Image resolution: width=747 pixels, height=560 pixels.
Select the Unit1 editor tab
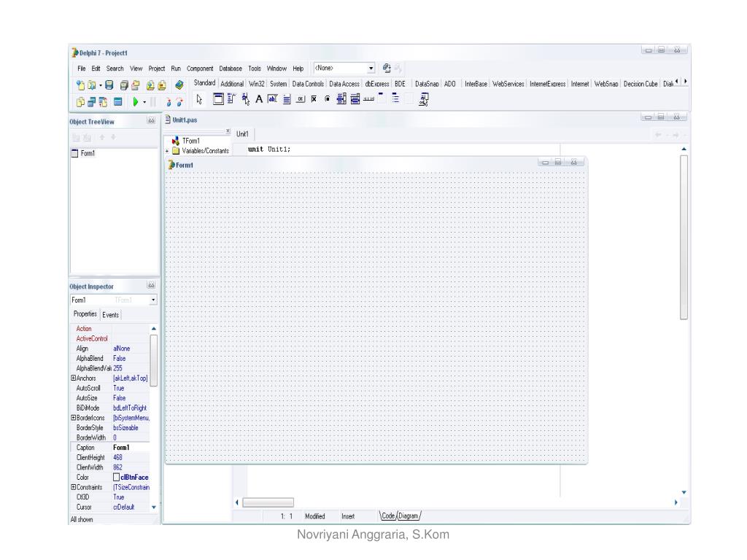(242, 134)
